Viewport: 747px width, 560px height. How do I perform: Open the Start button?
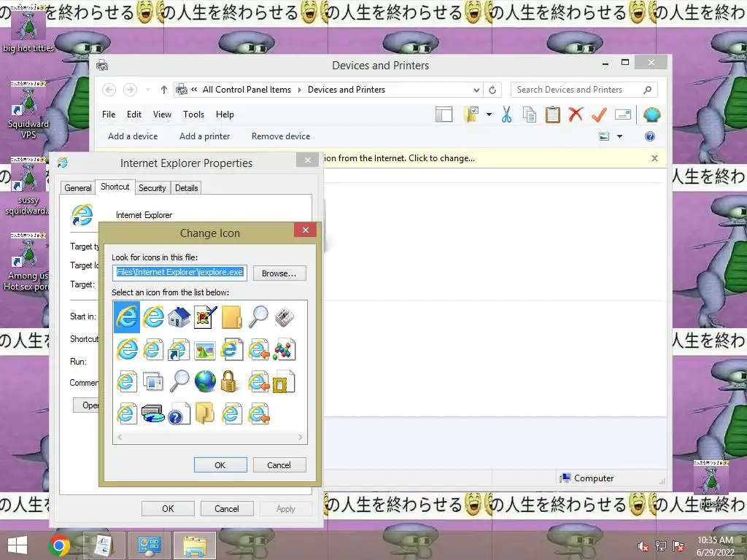(x=18, y=545)
